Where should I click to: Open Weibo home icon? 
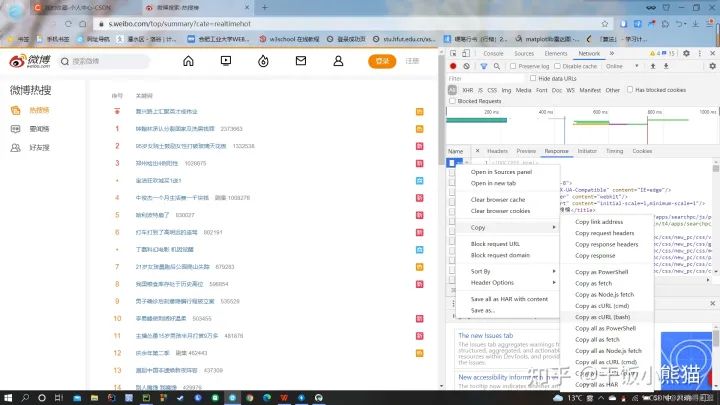point(188,61)
